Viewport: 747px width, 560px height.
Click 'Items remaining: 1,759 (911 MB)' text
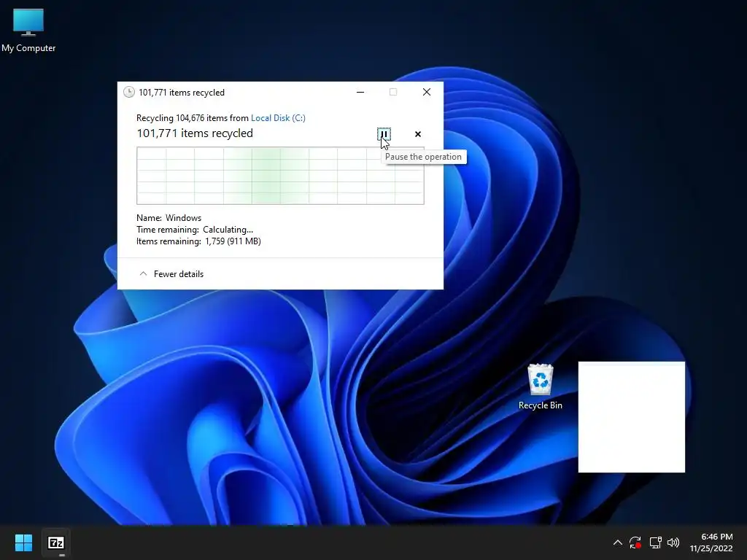pyautogui.click(x=198, y=241)
